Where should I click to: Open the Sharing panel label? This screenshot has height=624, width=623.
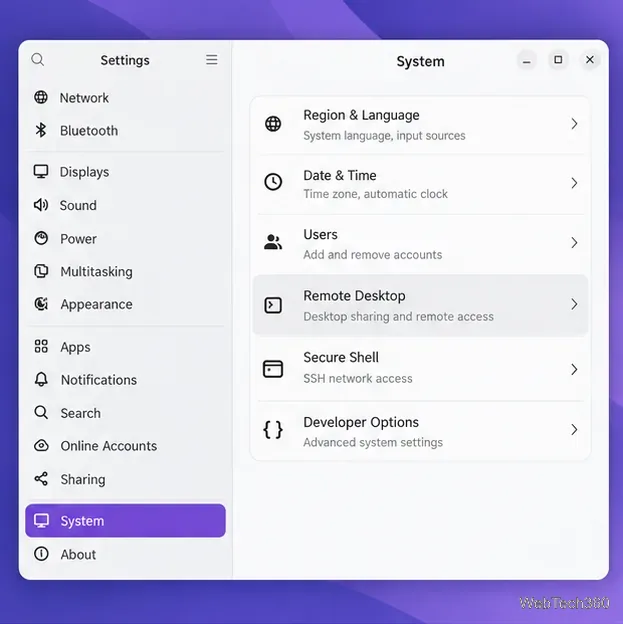[x=83, y=480]
